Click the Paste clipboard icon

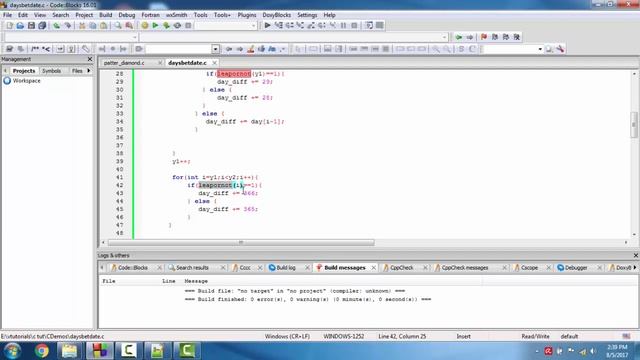[104, 25]
